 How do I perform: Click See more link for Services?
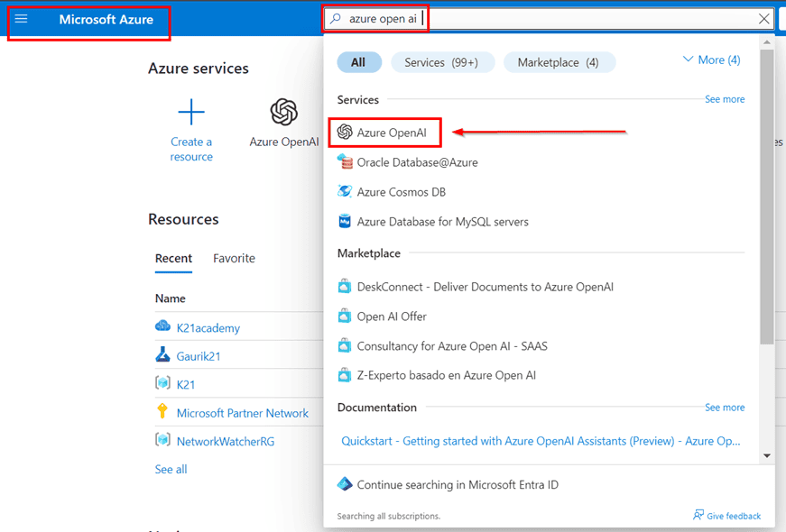coord(725,99)
